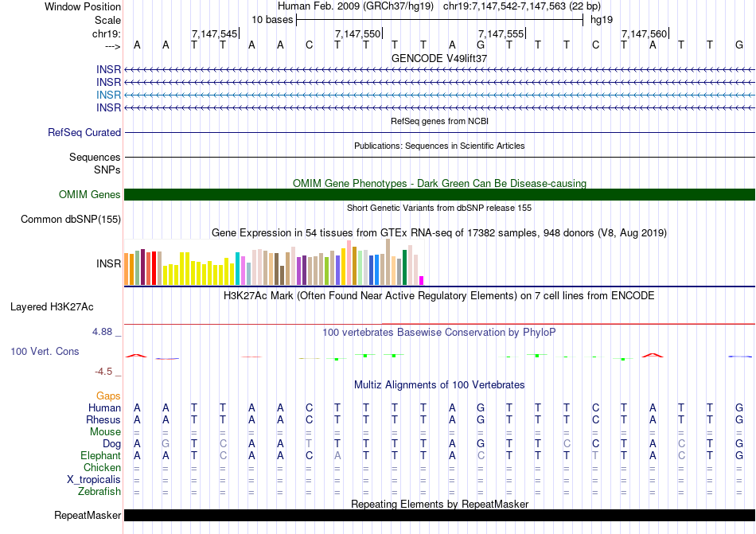The height and width of the screenshot is (534, 756).
Task: Open the OMIM Genes track label
Action: 90,195
